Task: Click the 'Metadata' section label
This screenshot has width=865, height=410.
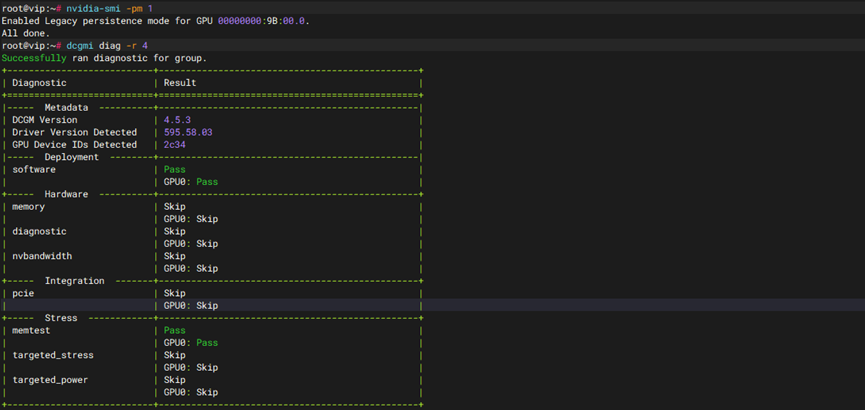Action: click(66, 108)
